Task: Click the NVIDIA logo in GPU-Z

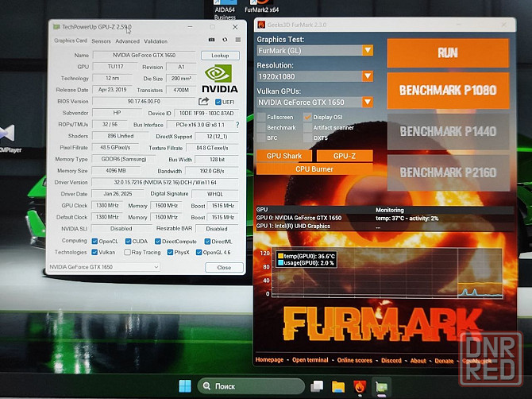Action: tap(220, 79)
